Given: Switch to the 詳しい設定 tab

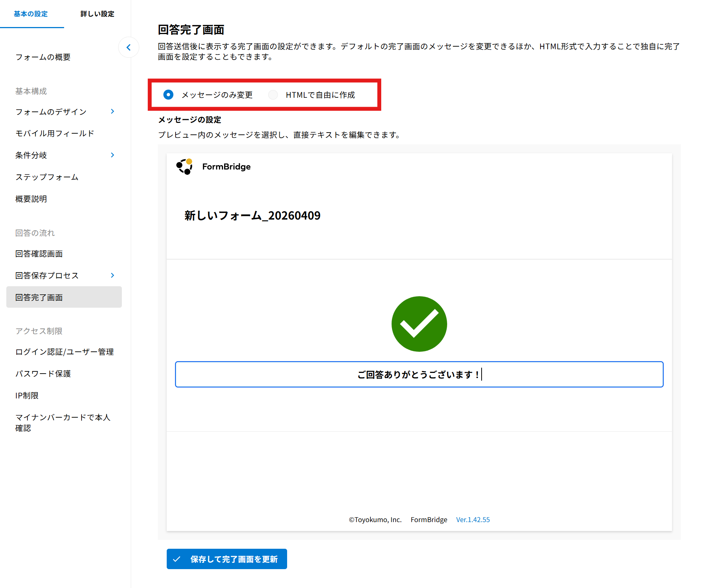Looking at the screenshot, I should [97, 14].
